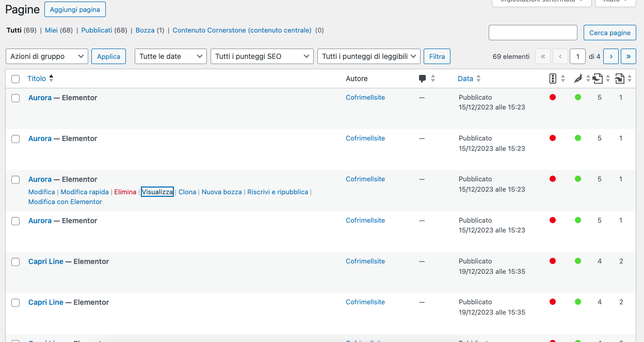The width and height of the screenshot is (644, 342).
Task: Open the Contenuto Cornerstone filter
Action: pyautogui.click(x=242, y=30)
